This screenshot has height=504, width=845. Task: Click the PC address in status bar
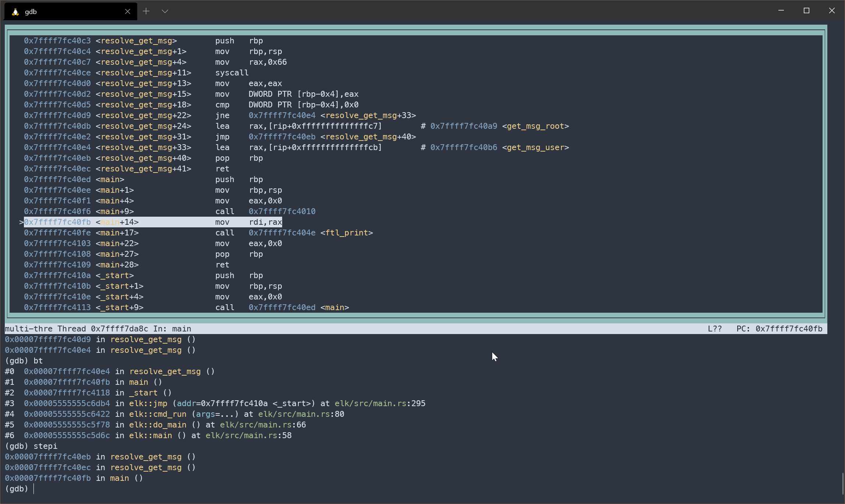789,329
